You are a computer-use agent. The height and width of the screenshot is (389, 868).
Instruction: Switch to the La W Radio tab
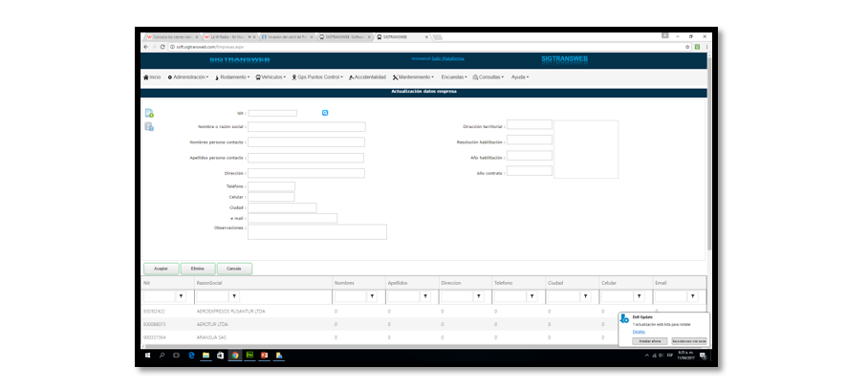tap(228, 37)
